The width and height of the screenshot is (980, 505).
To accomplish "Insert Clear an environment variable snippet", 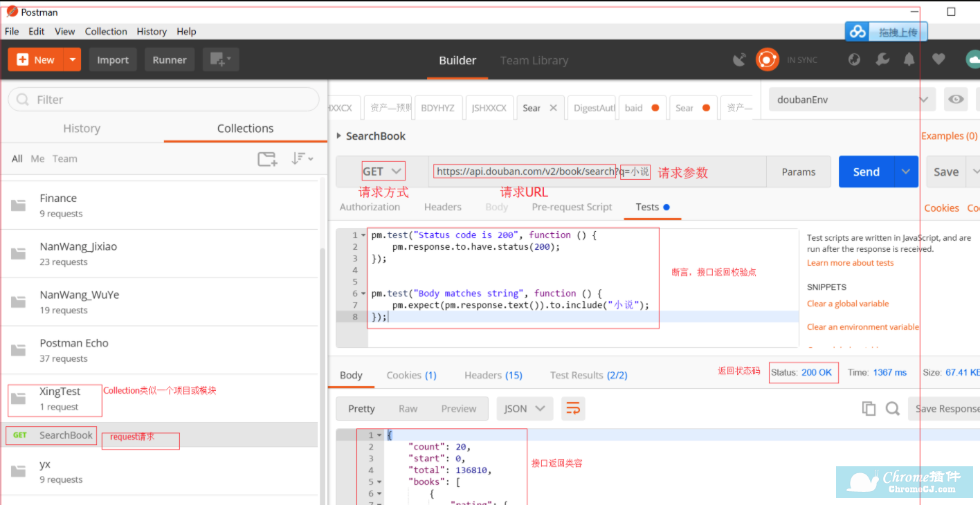I will tap(863, 327).
